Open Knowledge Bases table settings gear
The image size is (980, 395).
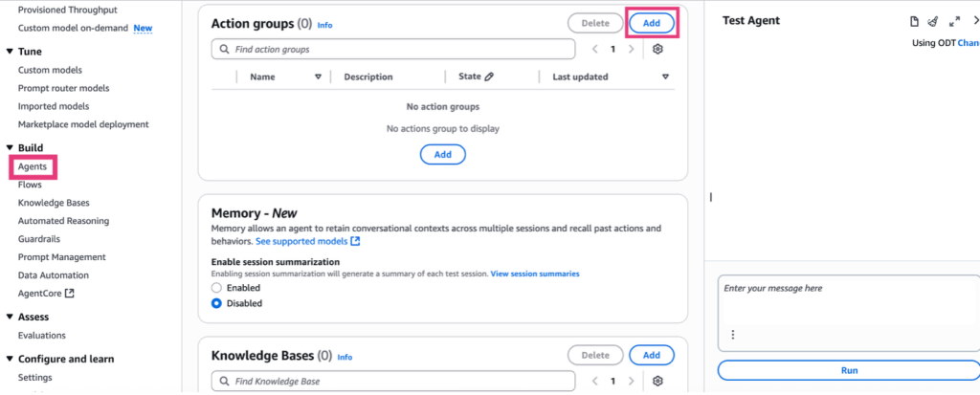657,382
